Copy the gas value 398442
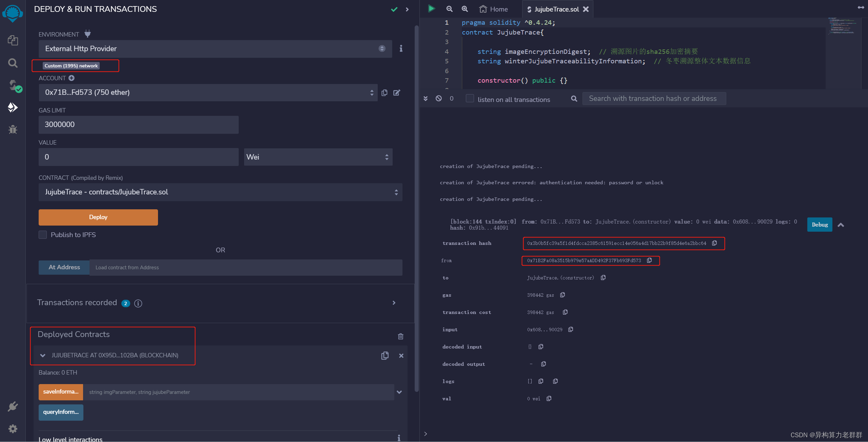The width and height of the screenshot is (868, 442). [563, 295]
